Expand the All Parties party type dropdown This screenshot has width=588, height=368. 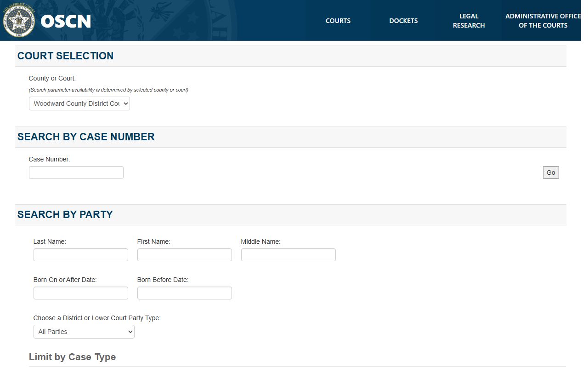pyautogui.click(x=84, y=332)
